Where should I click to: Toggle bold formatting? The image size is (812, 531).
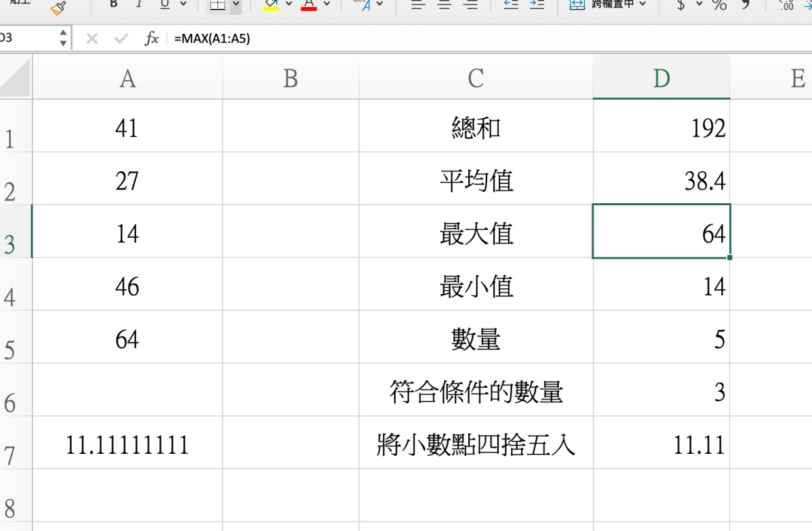pos(113,5)
